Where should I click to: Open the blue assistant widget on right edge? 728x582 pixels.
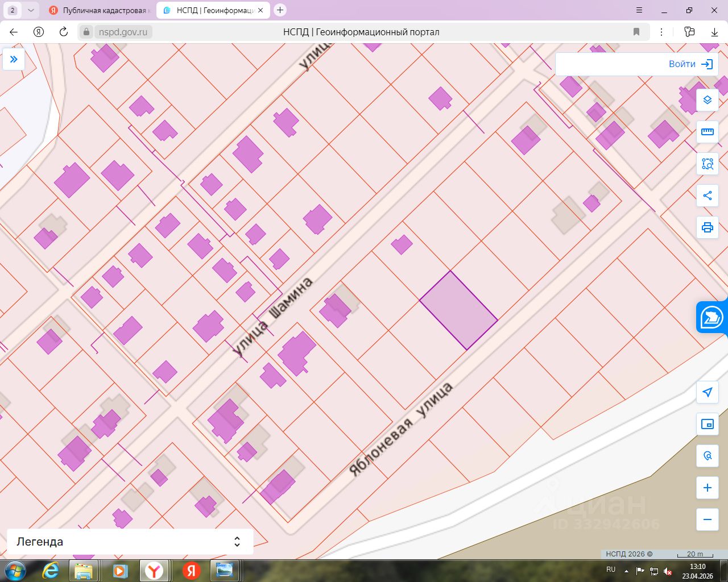[x=712, y=317]
